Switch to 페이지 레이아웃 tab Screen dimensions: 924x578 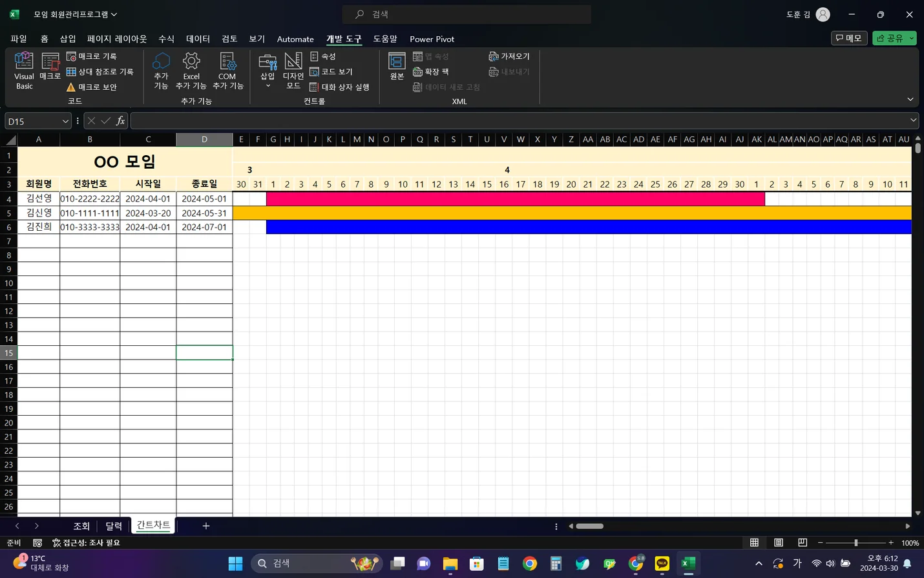pyautogui.click(x=117, y=39)
